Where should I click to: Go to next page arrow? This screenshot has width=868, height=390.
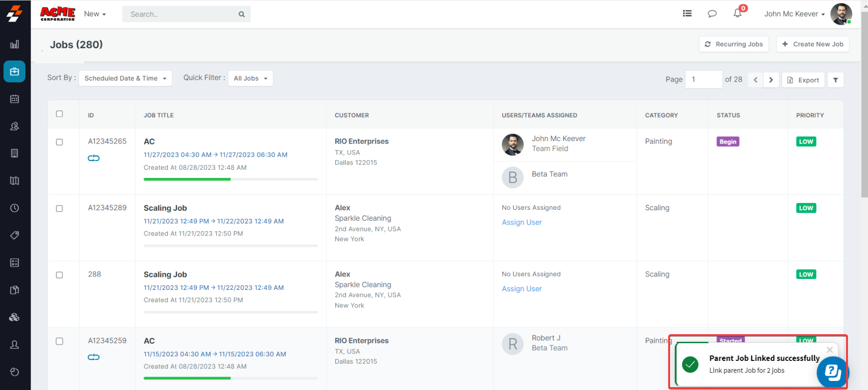point(771,80)
